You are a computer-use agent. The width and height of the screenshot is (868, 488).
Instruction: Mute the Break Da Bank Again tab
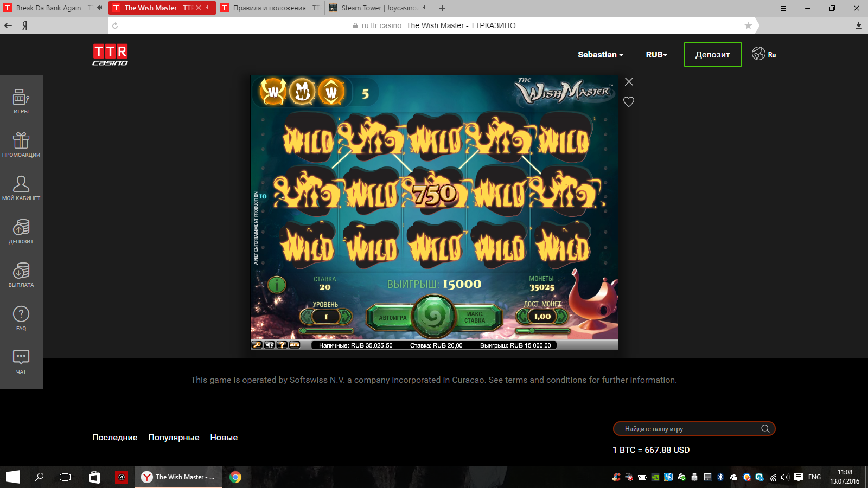pyautogui.click(x=99, y=8)
